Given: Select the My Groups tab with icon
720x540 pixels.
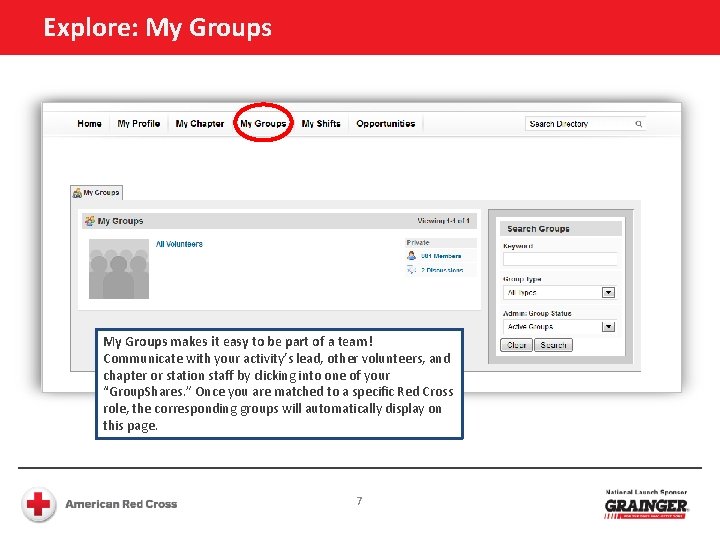Looking at the screenshot, I should click(x=96, y=192).
